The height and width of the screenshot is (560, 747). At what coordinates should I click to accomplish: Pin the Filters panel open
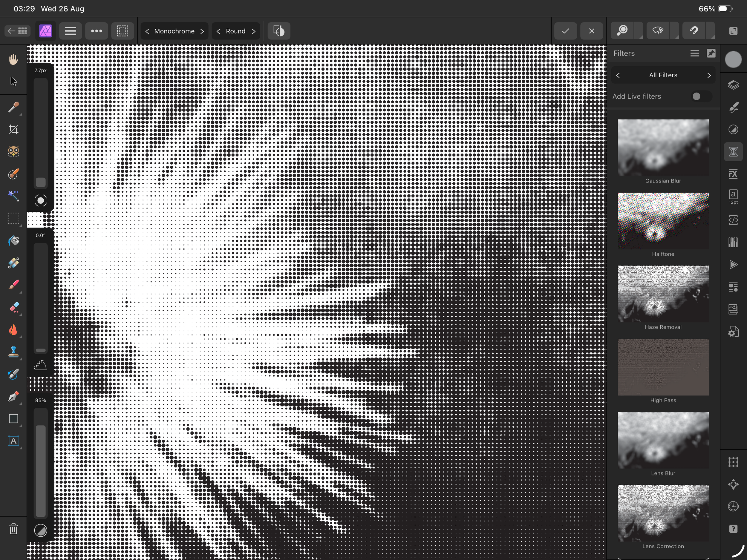pyautogui.click(x=711, y=53)
